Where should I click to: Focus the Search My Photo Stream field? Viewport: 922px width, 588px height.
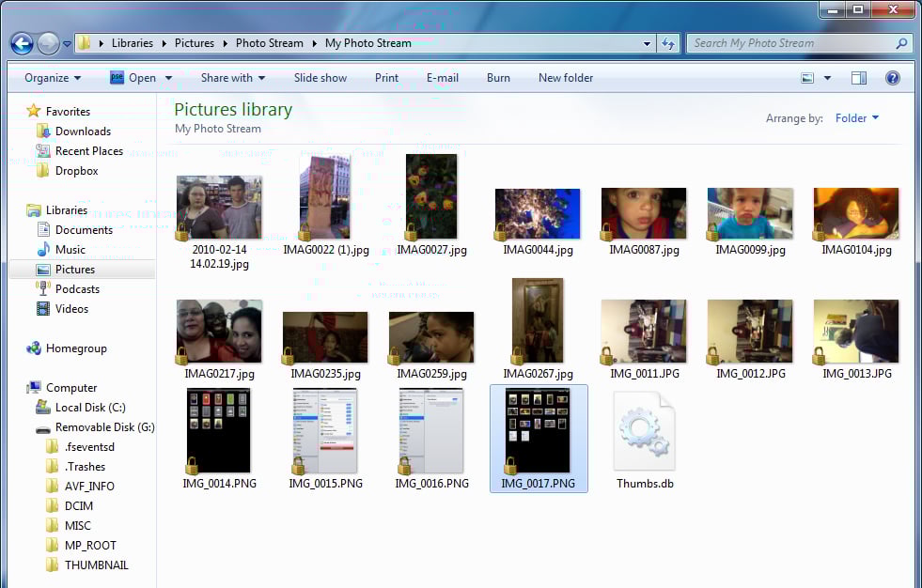click(x=800, y=43)
